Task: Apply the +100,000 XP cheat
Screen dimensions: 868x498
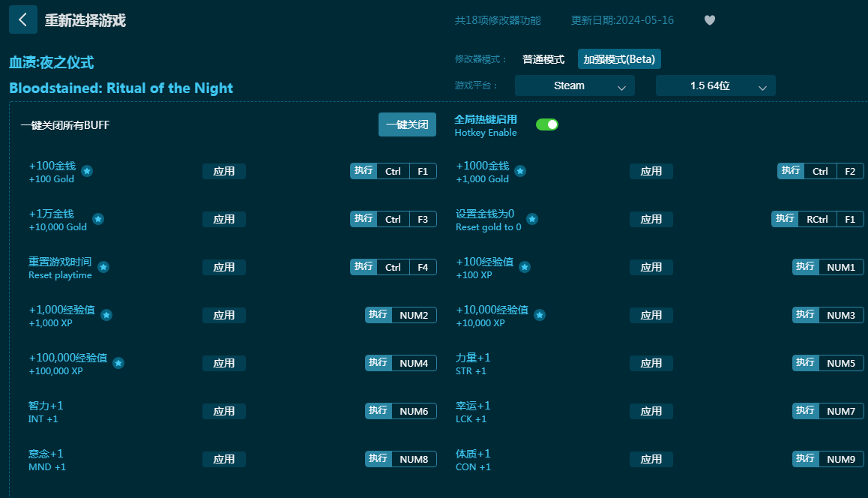Action: point(223,364)
